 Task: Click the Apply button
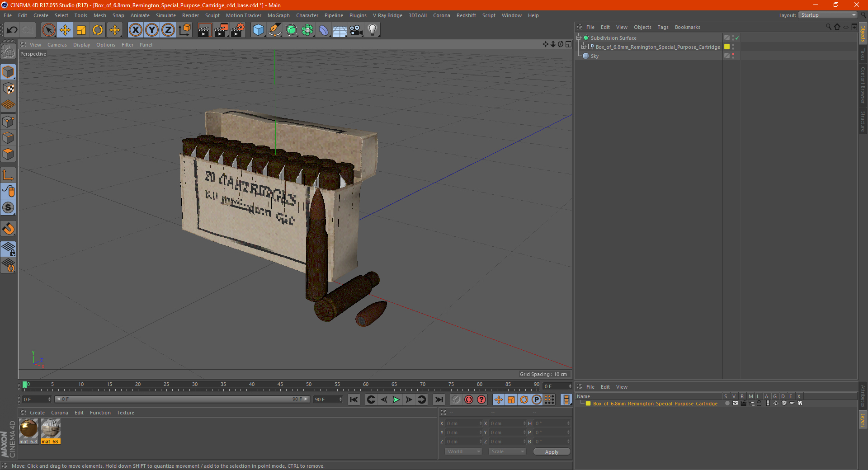(552, 452)
